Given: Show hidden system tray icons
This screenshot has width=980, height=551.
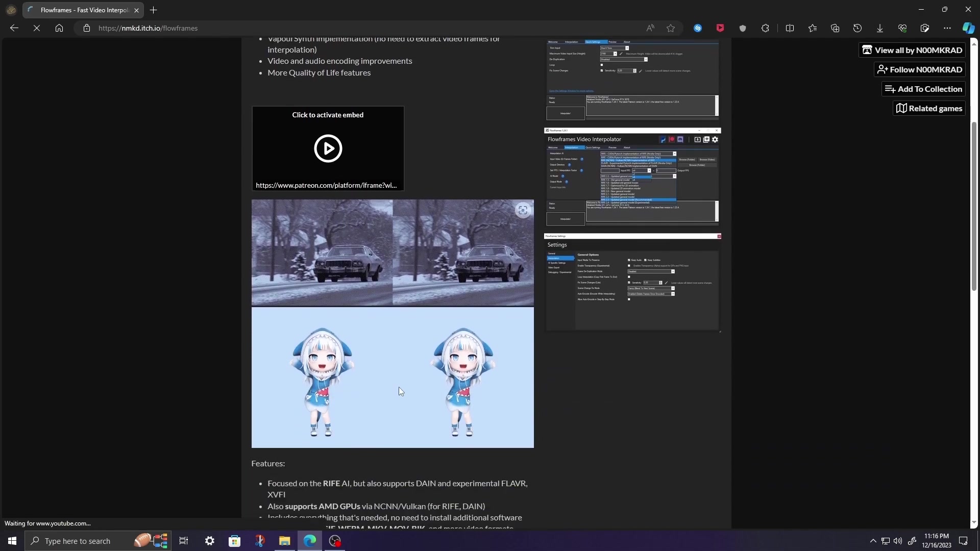Looking at the screenshot, I should (x=873, y=541).
